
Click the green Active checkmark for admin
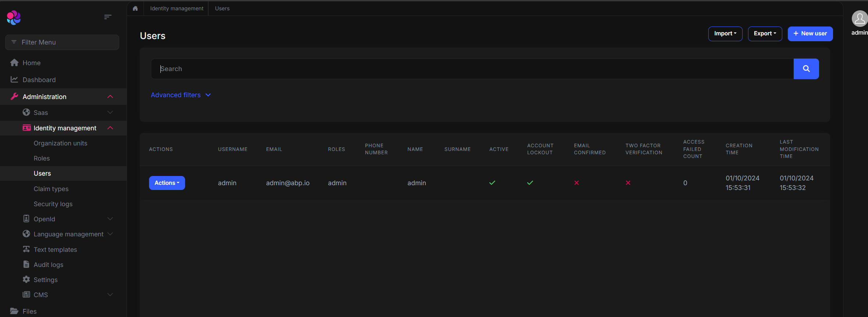pos(492,183)
